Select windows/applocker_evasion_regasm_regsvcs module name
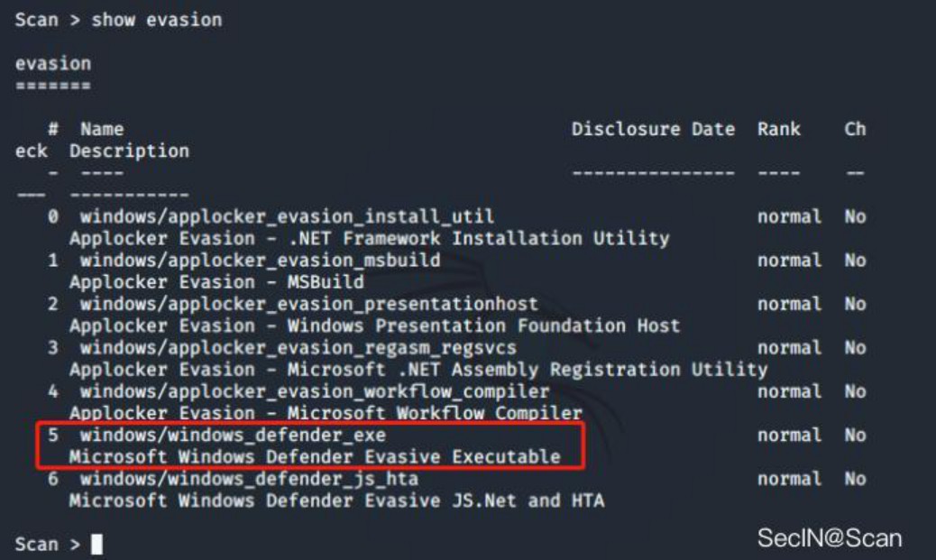This screenshot has height=560, width=936. pyautogui.click(x=298, y=347)
